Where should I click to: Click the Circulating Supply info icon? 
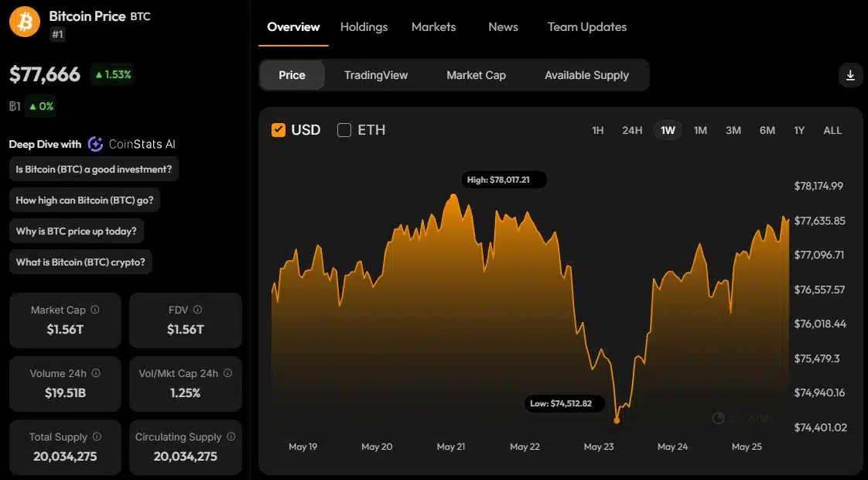[x=231, y=437]
